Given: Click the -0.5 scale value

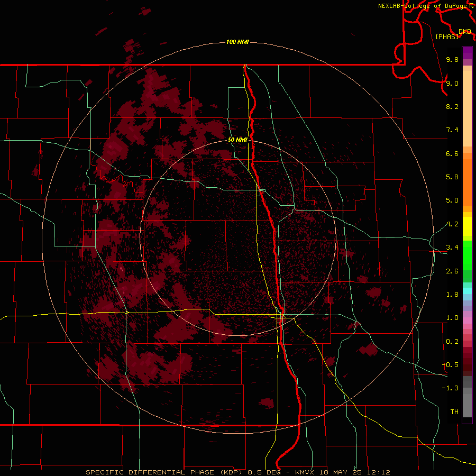Looking at the screenshot, I should coord(450,365).
